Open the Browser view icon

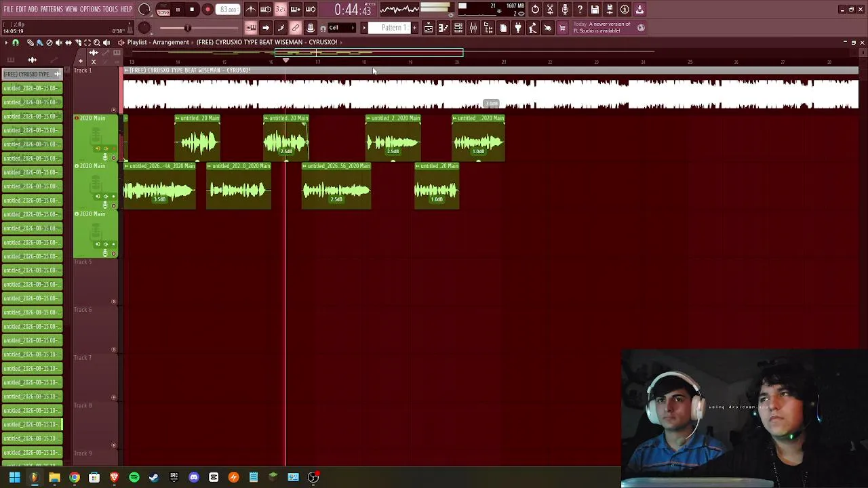[x=488, y=28]
